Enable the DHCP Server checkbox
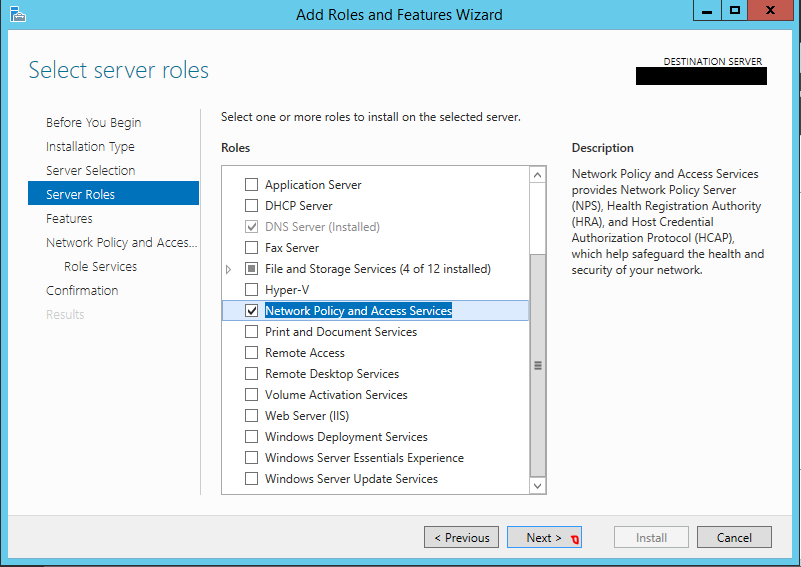The width and height of the screenshot is (801, 567). pyautogui.click(x=251, y=205)
